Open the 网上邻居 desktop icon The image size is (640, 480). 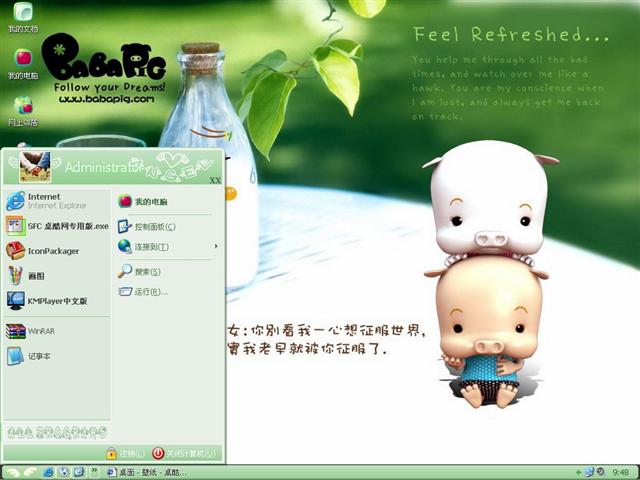pyautogui.click(x=23, y=111)
